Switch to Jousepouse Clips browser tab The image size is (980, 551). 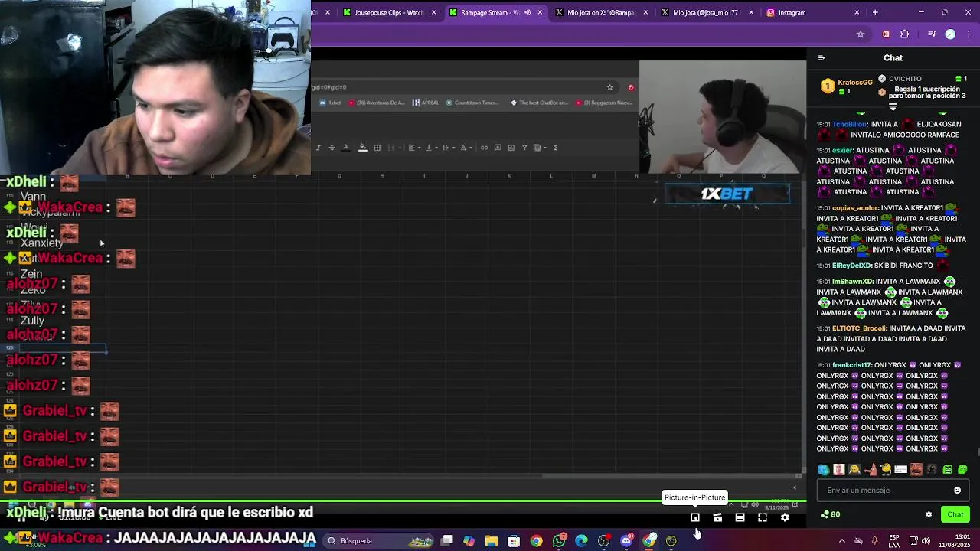pyautogui.click(x=389, y=12)
